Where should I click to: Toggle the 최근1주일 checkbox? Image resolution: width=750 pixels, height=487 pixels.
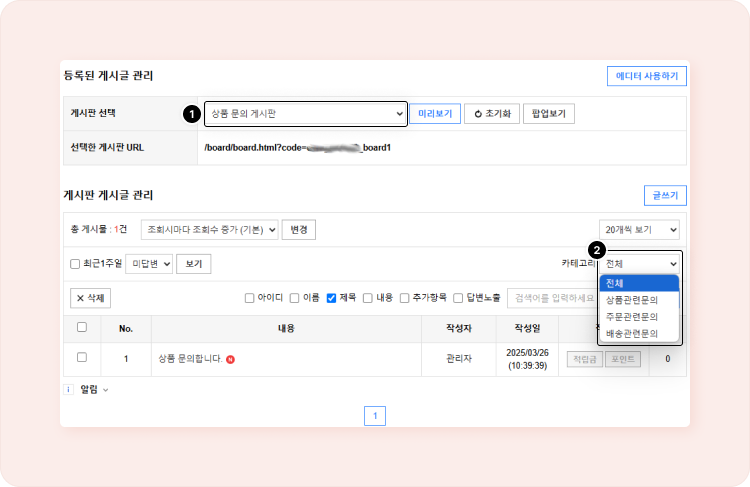tap(75, 264)
